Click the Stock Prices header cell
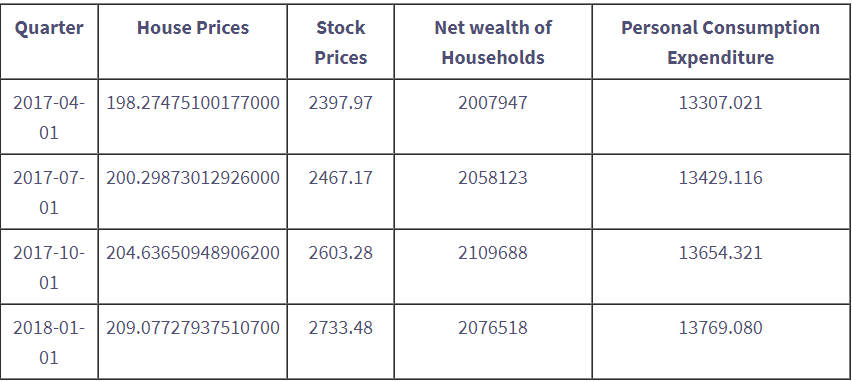This screenshot has width=852, height=382. (x=341, y=42)
